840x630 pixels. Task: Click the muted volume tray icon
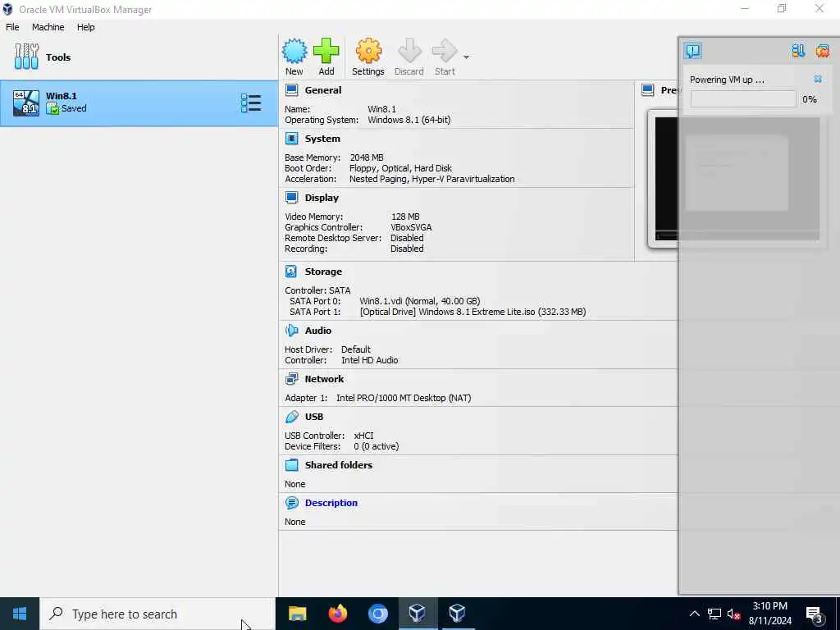click(733, 614)
